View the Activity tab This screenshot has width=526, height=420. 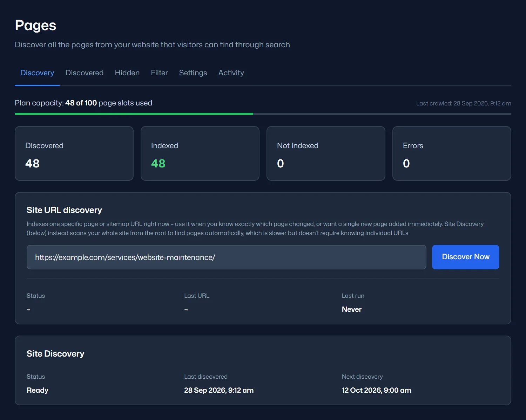pos(231,73)
